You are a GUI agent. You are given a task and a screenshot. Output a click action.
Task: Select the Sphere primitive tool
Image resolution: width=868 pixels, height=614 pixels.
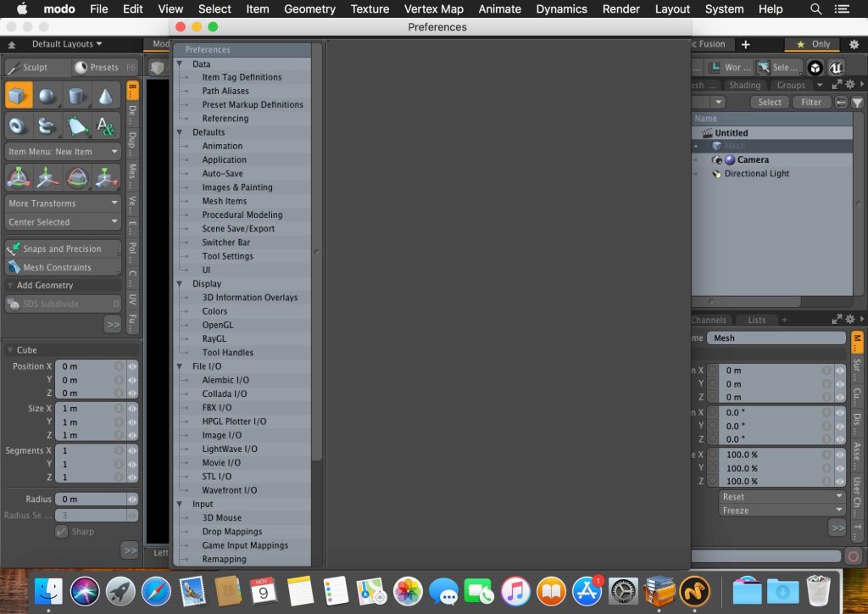click(47, 96)
